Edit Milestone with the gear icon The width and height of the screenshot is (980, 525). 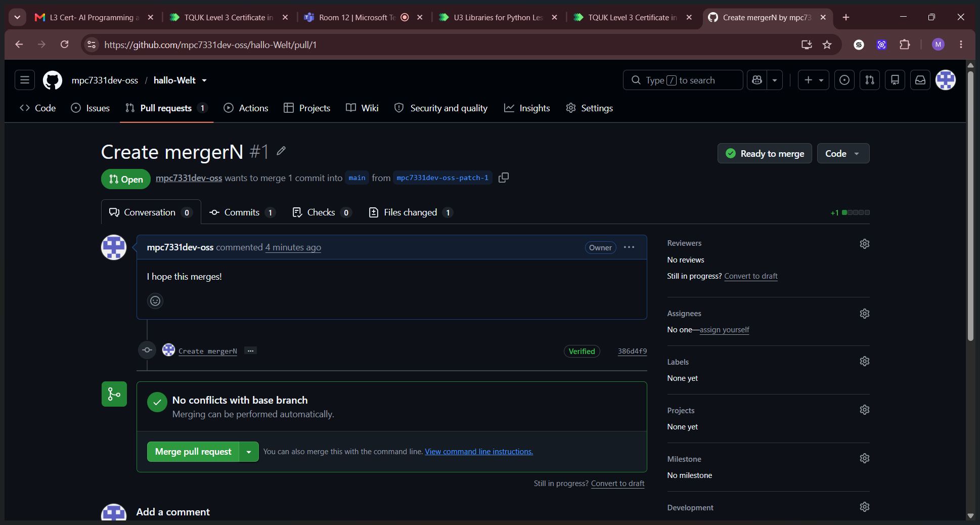865,458
